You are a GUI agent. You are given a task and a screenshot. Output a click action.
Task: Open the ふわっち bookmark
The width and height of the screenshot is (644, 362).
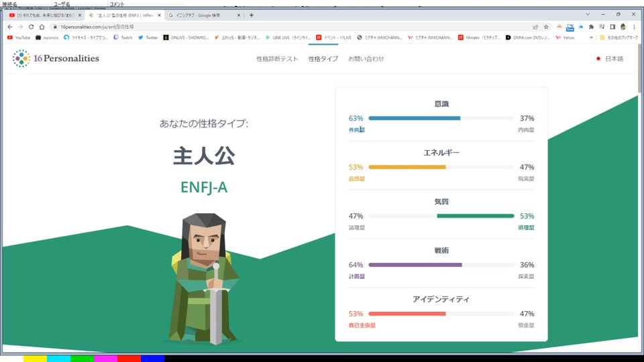(237, 38)
